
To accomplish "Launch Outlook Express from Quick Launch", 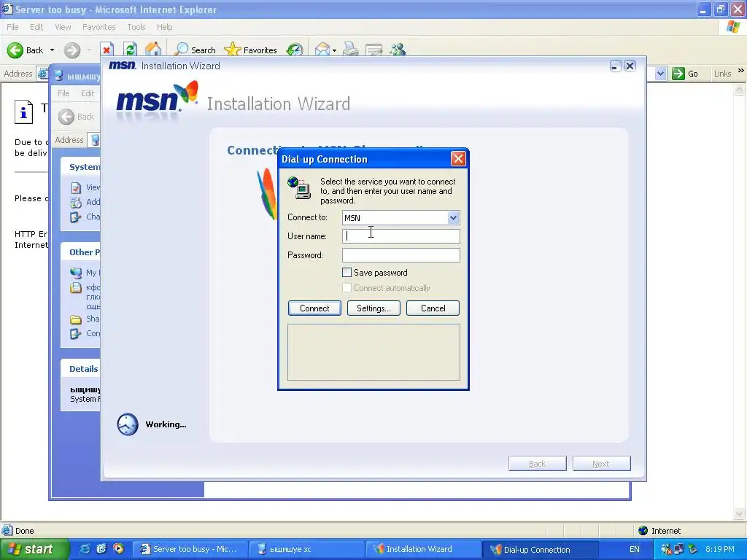I will pos(101,549).
